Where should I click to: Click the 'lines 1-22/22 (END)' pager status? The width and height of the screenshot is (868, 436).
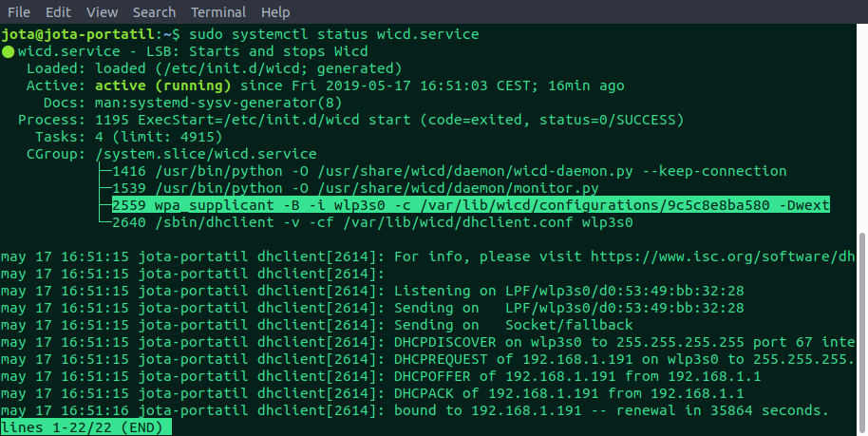[85, 427]
